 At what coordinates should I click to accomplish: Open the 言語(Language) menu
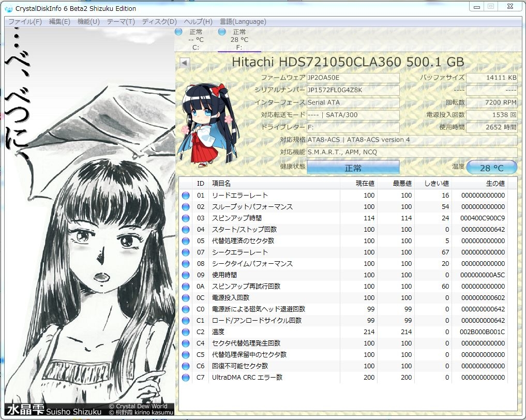(243, 22)
